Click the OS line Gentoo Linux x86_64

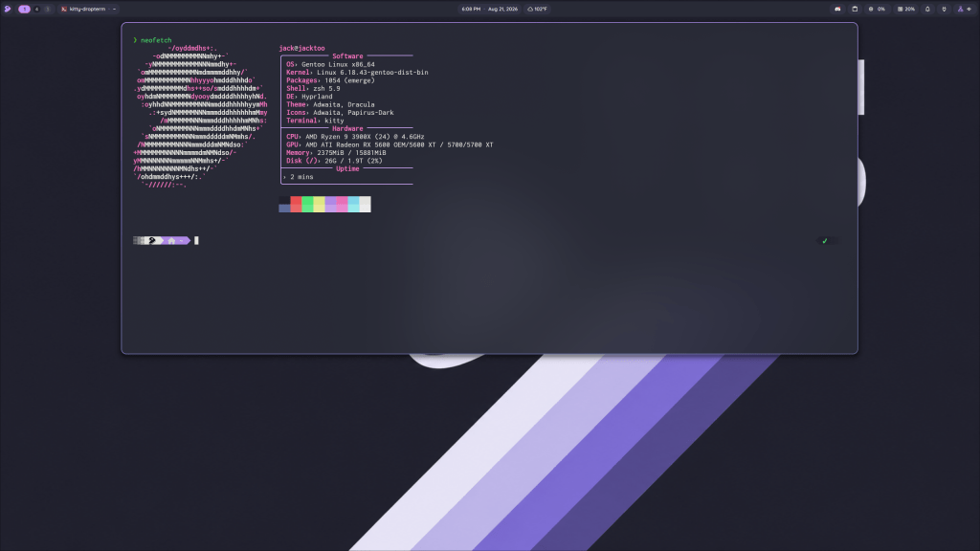pyautogui.click(x=330, y=64)
